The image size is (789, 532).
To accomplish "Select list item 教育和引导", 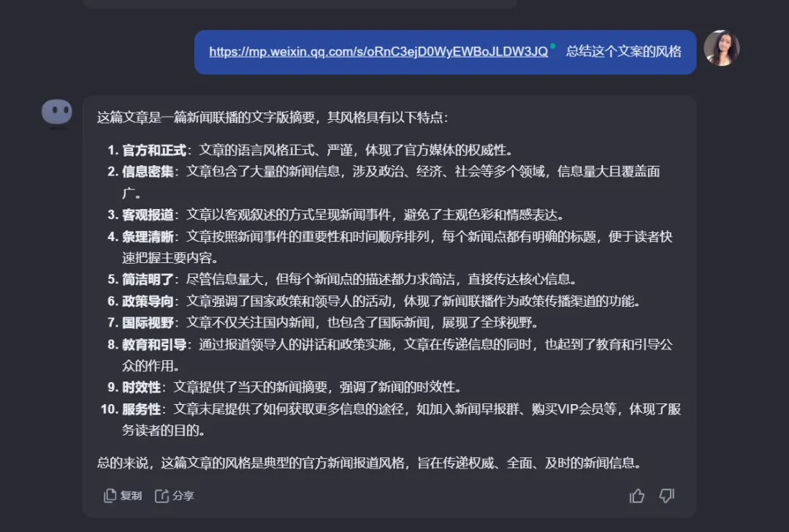I will (x=390, y=355).
